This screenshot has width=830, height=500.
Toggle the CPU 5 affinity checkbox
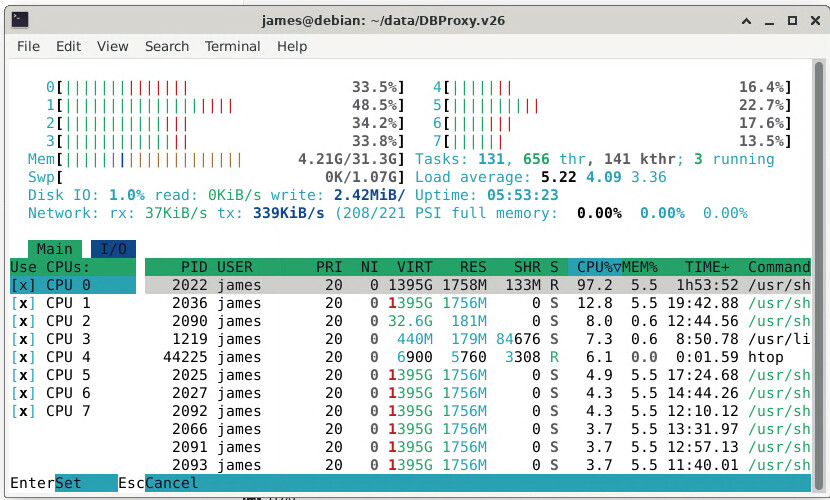click(23, 375)
